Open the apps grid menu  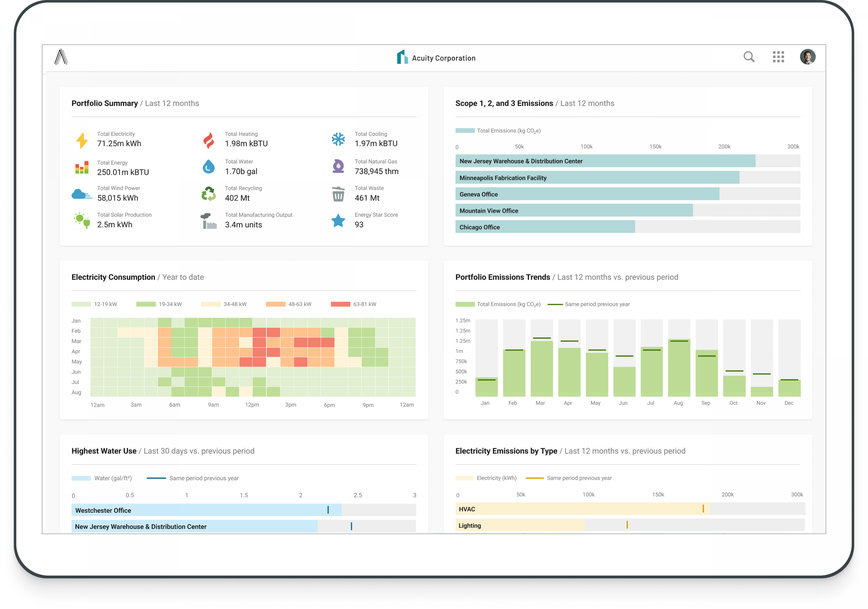point(778,57)
